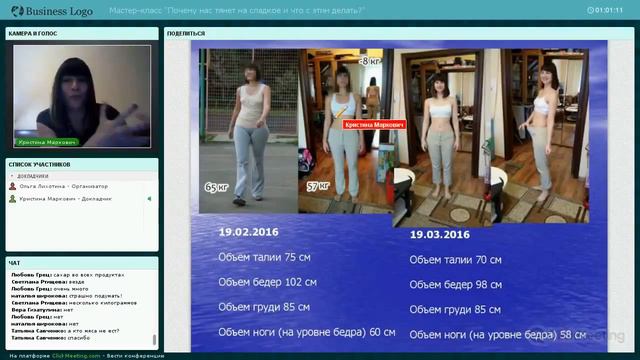This screenshot has width=640, height=360.
Task: Click the Камера и голос panel header
Action: [82, 33]
